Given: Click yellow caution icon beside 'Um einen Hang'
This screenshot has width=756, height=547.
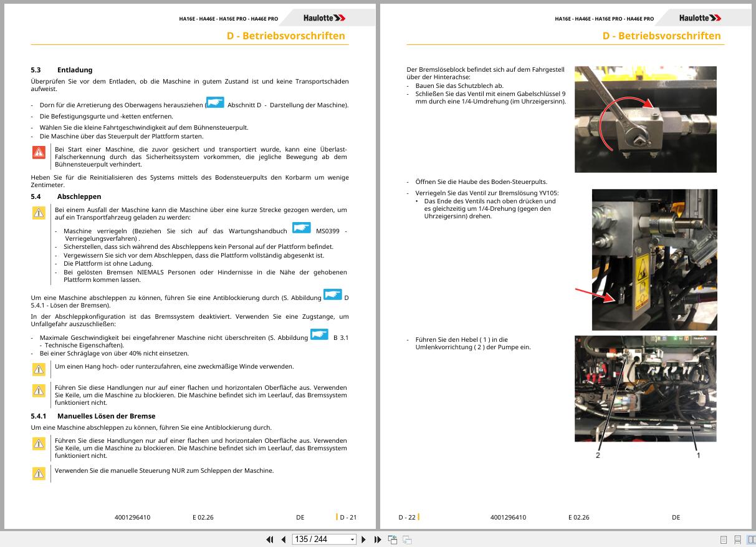Looking at the screenshot, I should coord(39,369).
